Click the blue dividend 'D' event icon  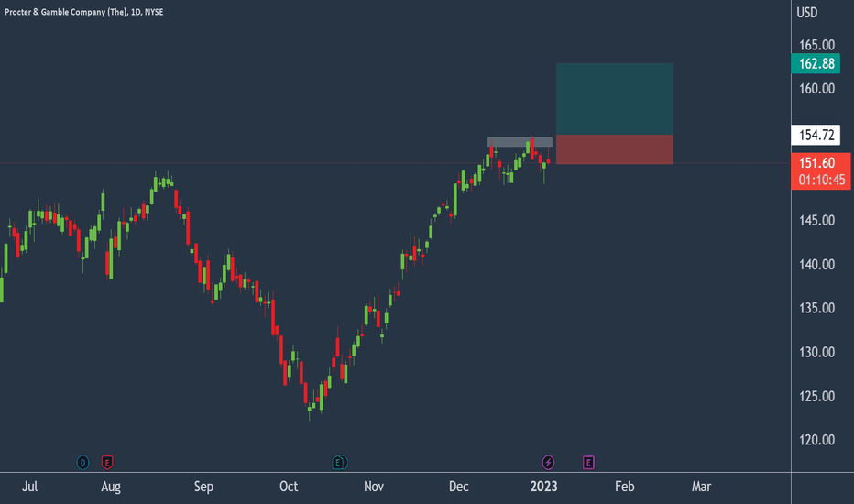coord(82,463)
